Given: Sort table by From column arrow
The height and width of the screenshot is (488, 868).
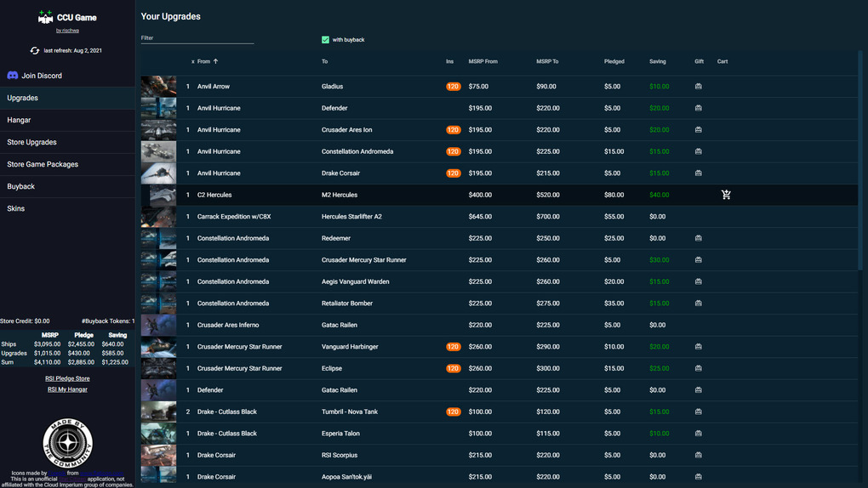Looking at the screenshot, I should click(216, 61).
